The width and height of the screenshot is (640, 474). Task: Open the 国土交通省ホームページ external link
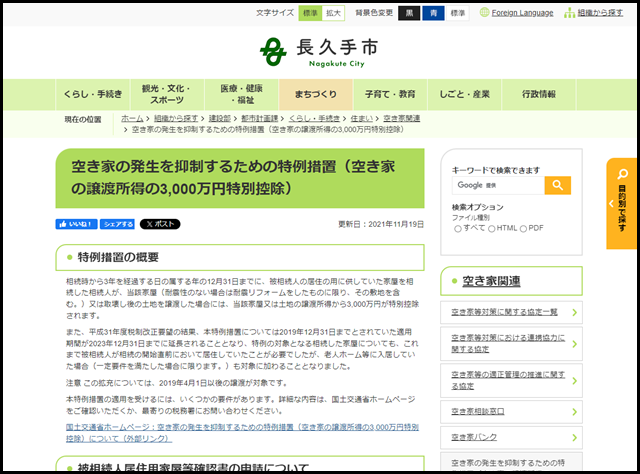point(242,433)
